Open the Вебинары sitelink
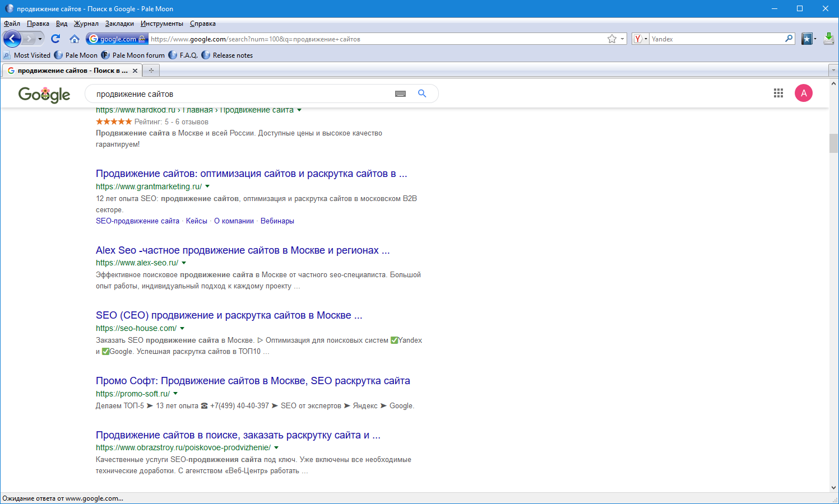 pyautogui.click(x=277, y=221)
